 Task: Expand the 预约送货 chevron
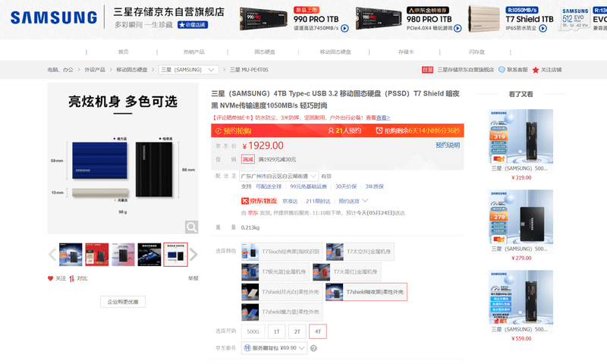365,201
